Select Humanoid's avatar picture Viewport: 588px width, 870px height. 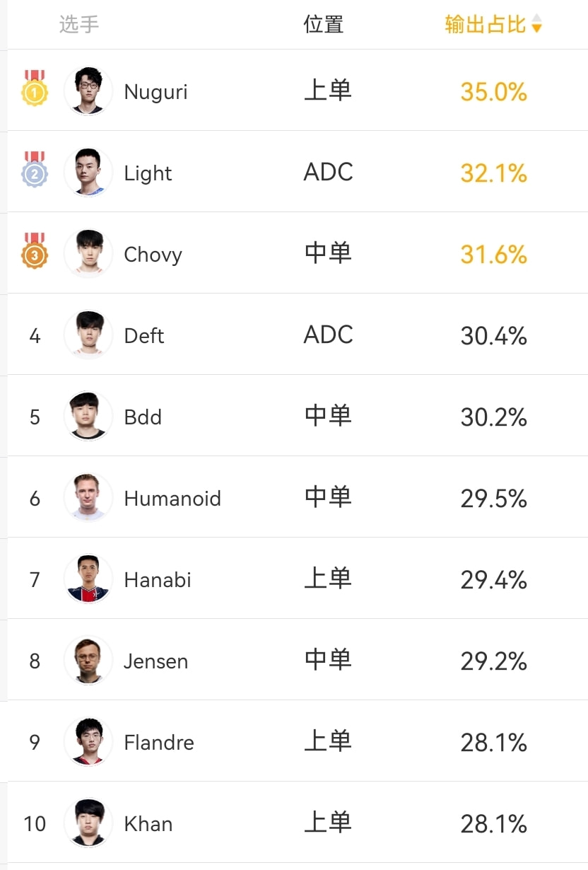tap(88, 497)
